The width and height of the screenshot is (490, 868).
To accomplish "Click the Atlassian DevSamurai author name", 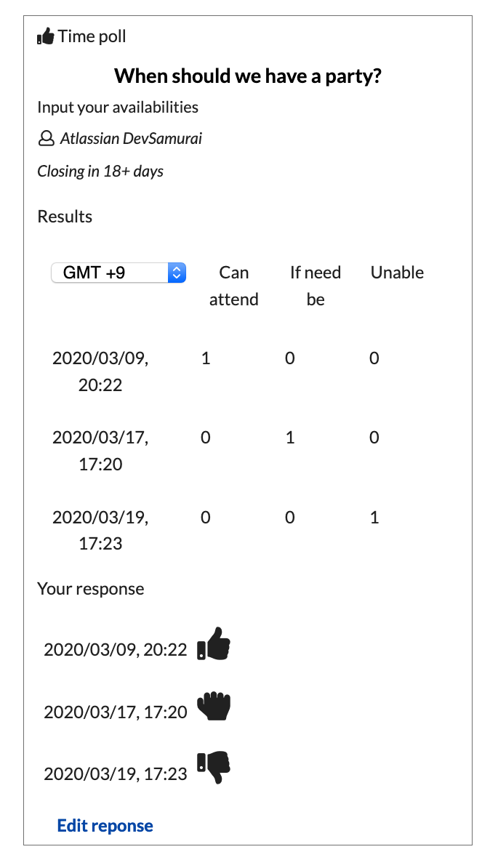I will [x=131, y=138].
